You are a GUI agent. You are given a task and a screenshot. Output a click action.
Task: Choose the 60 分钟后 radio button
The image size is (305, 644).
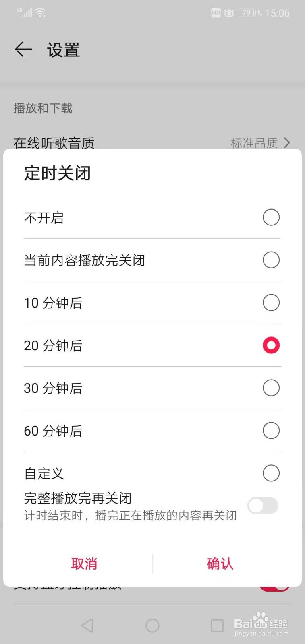coord(271,431)
